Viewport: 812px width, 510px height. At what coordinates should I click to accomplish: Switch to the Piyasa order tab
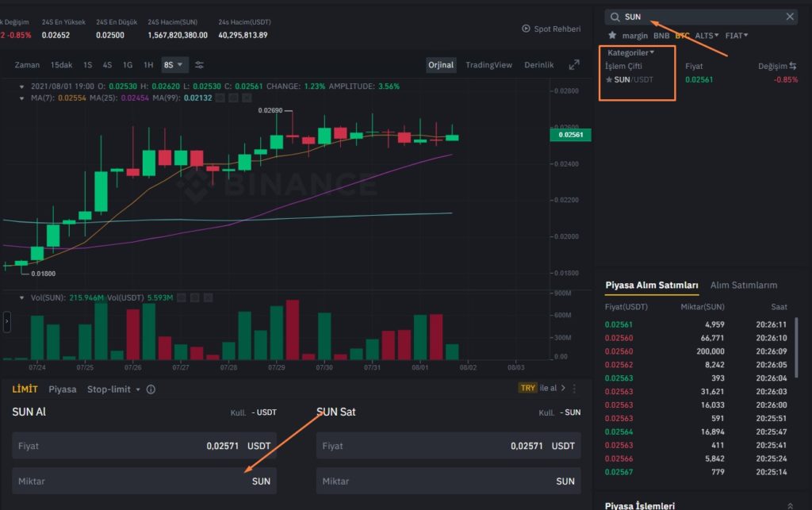pyautogui.click(x=62, y=389)
